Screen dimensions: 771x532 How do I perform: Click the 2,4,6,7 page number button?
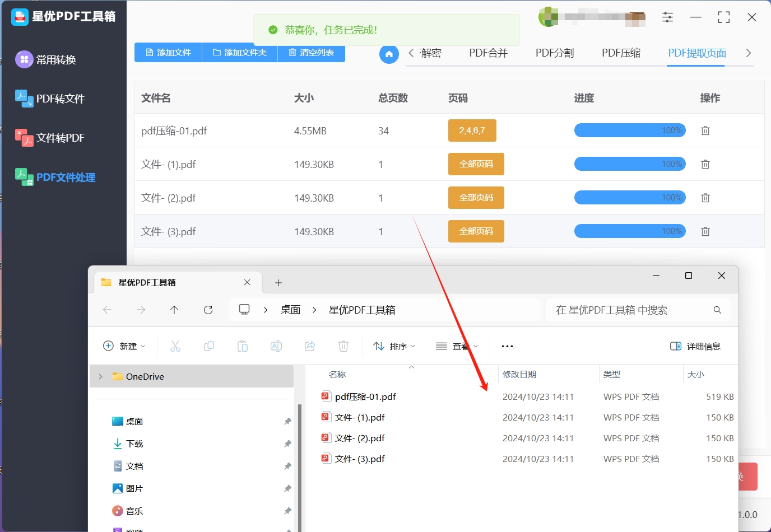point(472,130)
